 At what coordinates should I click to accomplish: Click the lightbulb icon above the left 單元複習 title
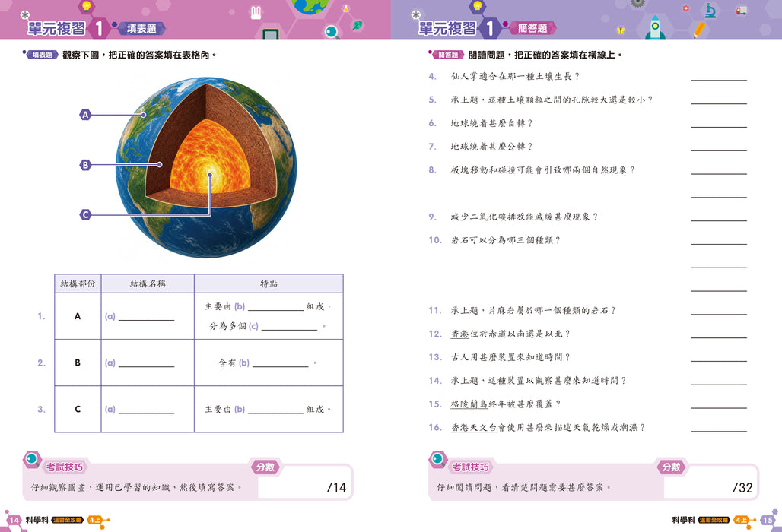[86, 7]
